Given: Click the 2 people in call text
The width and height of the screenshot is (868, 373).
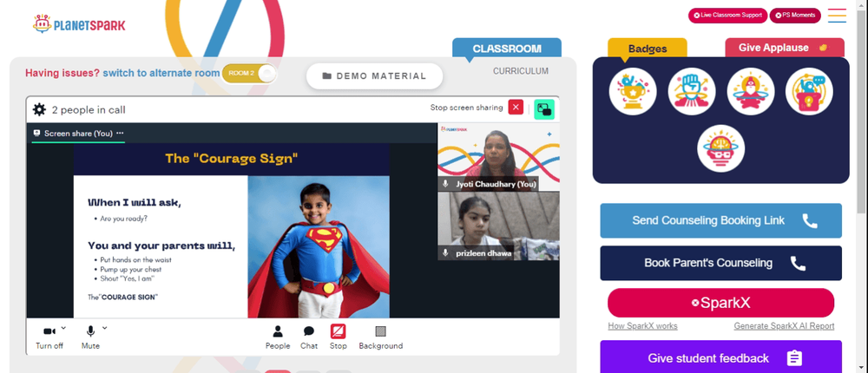Looking at the screenshot, I should pos(89,109).
